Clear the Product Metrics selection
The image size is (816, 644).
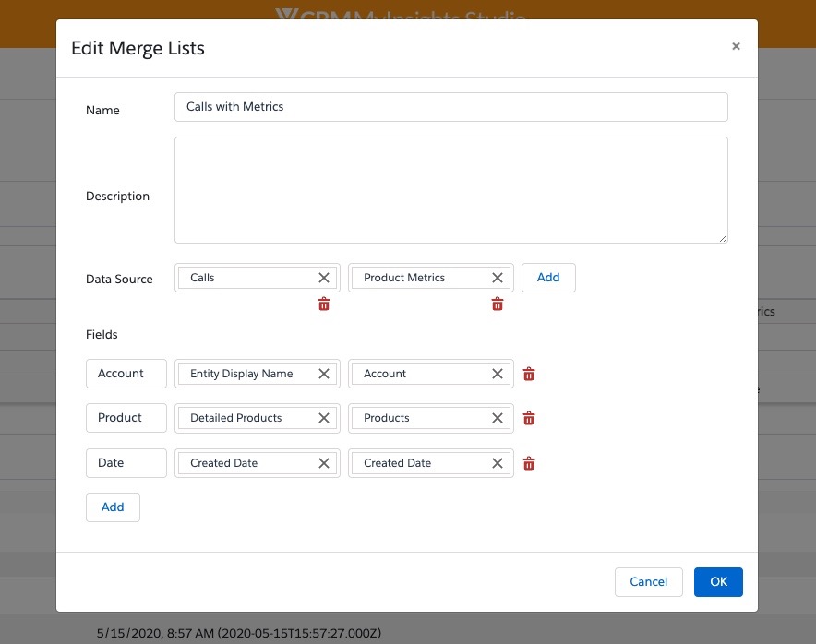tap(498, 278)
